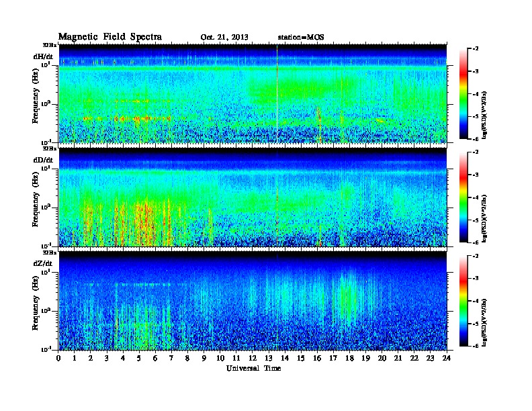
Task: Click hour 23 tick label on time axis
Action: [430, 358]
